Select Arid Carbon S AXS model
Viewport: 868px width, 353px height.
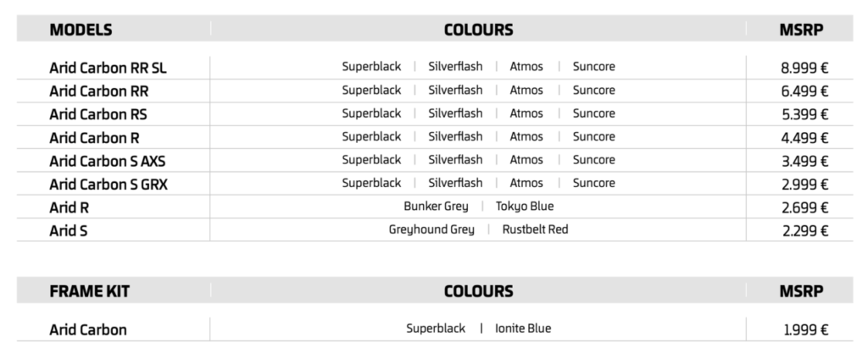pyautogui.click(x=108, y=161)
